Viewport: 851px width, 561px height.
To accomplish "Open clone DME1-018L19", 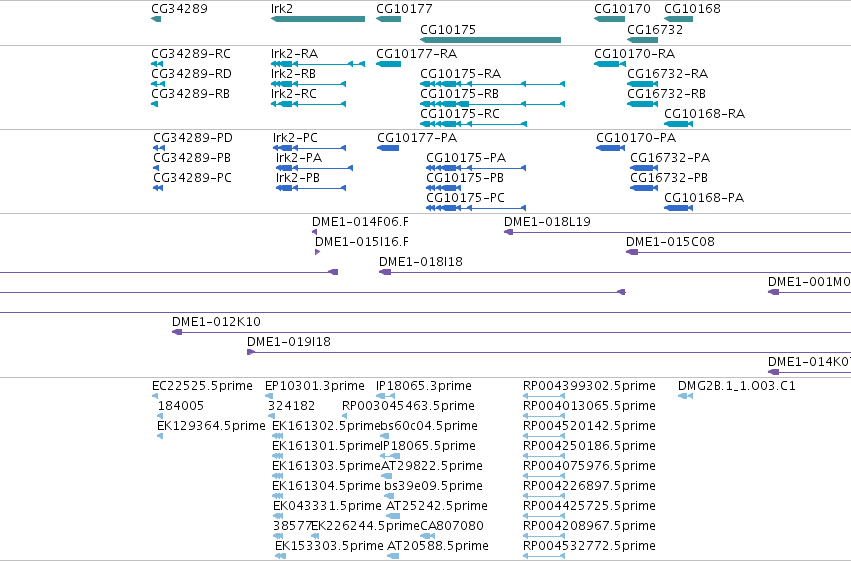I will point(547,222).
